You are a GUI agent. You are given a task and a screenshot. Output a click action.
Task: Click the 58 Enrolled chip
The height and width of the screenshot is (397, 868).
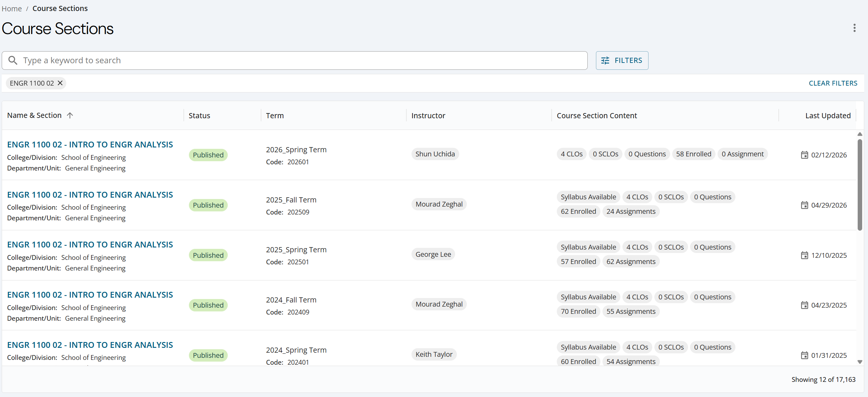click(694, 154)
